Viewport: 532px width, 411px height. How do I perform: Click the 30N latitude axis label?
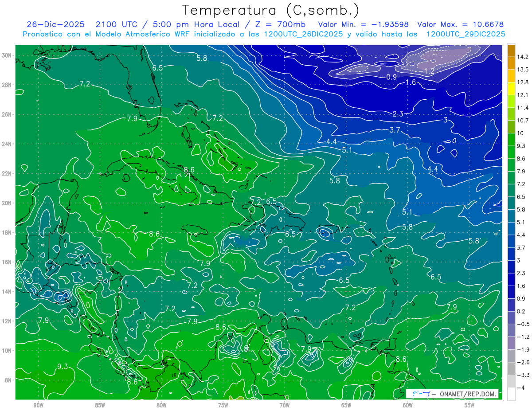click(7, 55)
